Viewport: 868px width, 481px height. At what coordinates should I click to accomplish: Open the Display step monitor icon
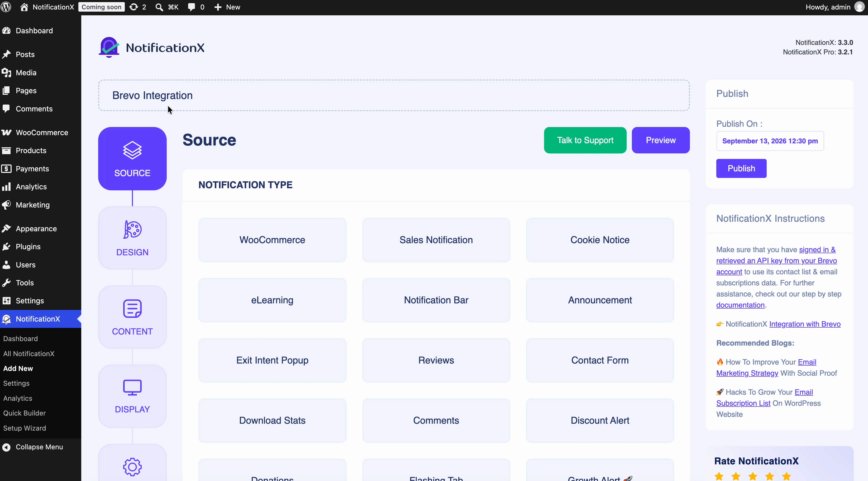pos(132,387)
